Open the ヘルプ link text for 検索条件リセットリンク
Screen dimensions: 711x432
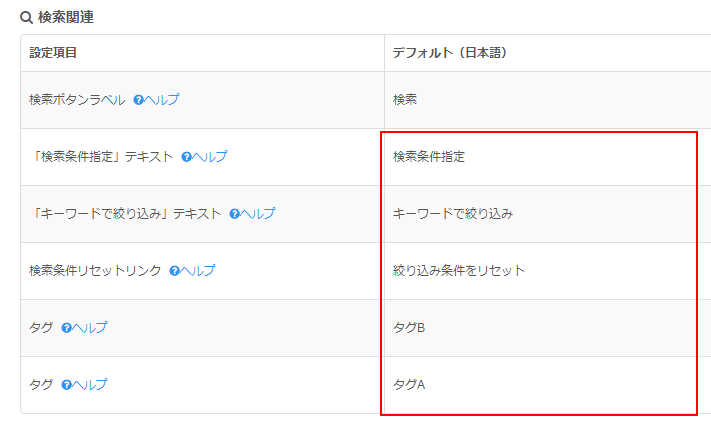(x=198, y=271)
